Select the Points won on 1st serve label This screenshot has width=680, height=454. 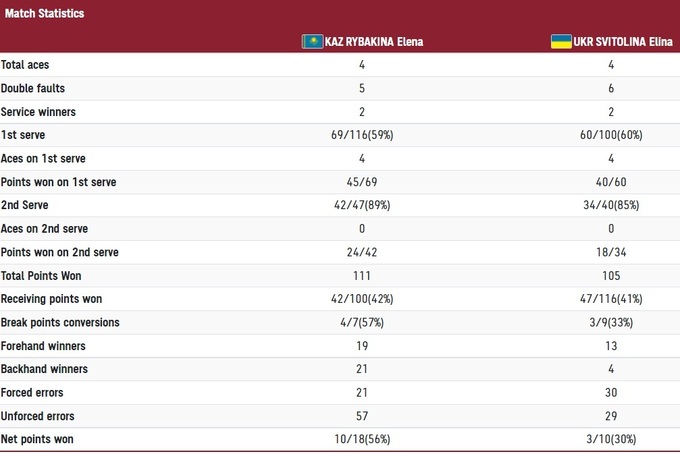(x=59, y=182)
